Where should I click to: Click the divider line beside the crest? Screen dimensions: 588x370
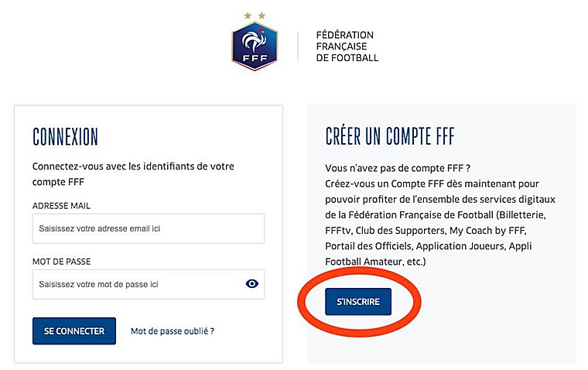click(298, 46)
